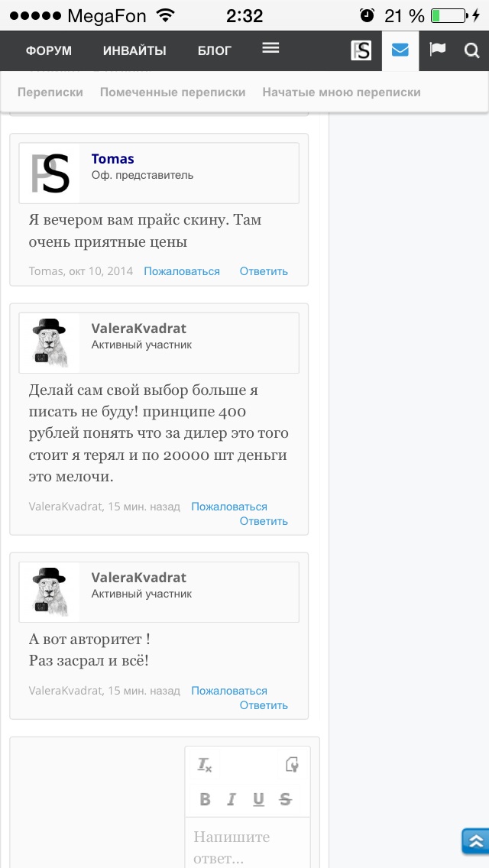Toggle italic formatting in reply editor
The height and width of the screenshot is (868, 489).
point(232,799)
